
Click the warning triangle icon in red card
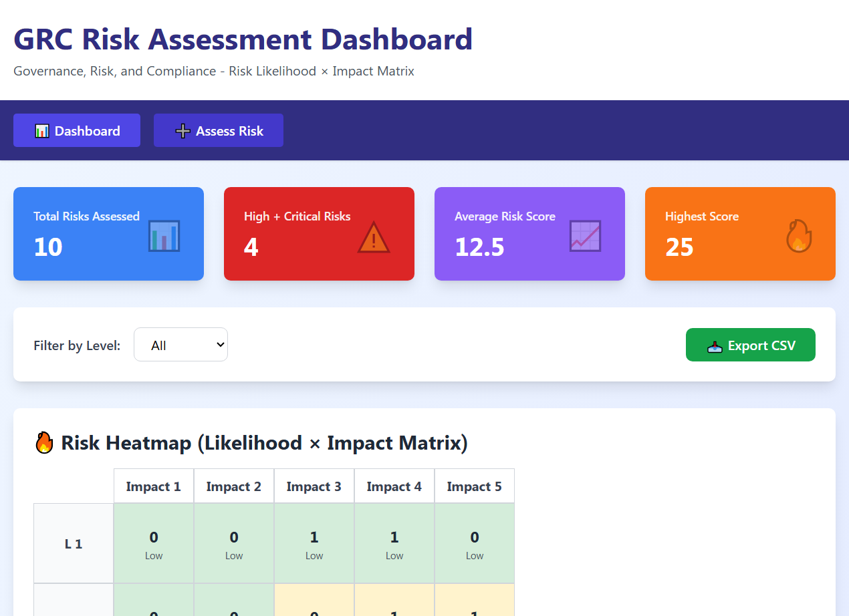tap(373, 237)
